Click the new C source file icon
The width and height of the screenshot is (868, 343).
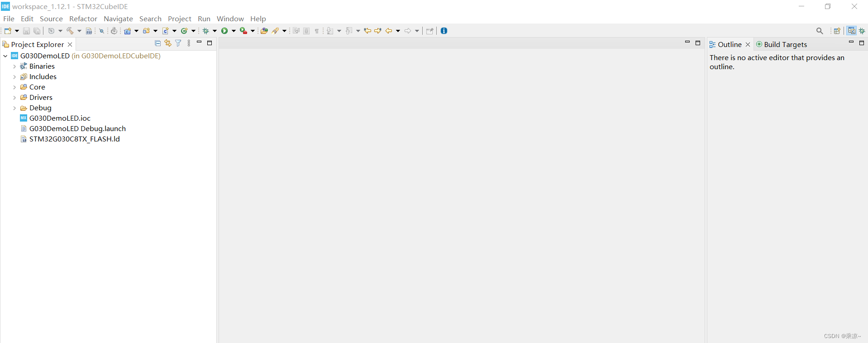[x=166, y=31]
